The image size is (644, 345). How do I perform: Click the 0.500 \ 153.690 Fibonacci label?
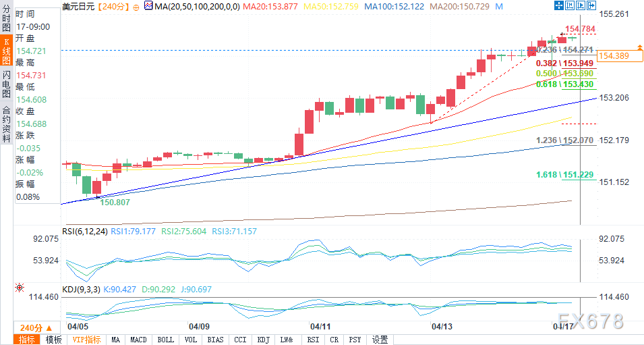pos(564,74)
